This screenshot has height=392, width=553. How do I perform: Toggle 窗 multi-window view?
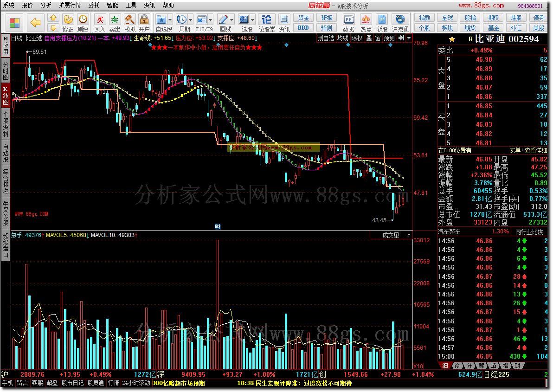378,38
